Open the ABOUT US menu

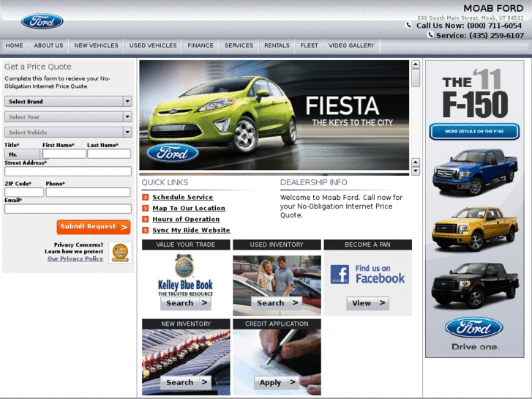click(x=48, y=45)
